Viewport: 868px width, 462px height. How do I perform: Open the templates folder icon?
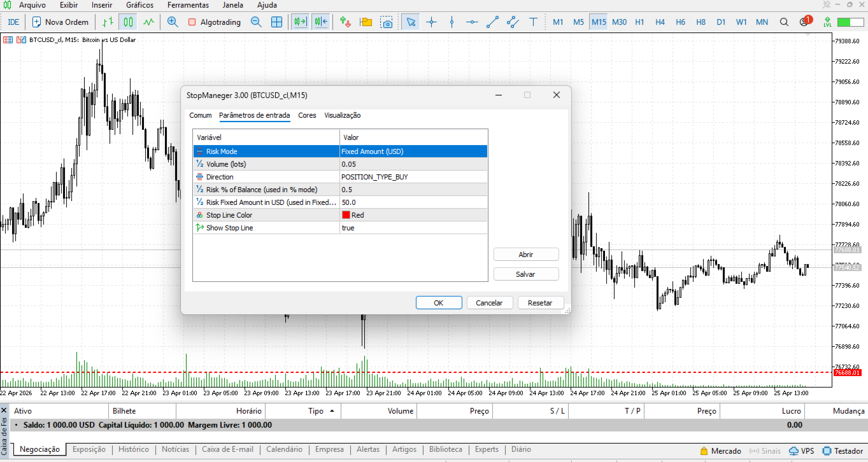[366, 22]
